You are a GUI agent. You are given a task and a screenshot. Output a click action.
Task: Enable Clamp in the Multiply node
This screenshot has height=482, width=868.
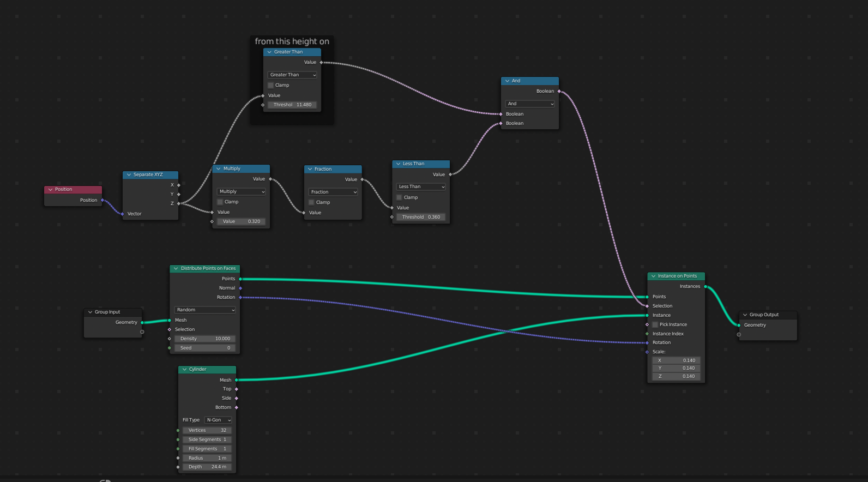tap(220, 202)
